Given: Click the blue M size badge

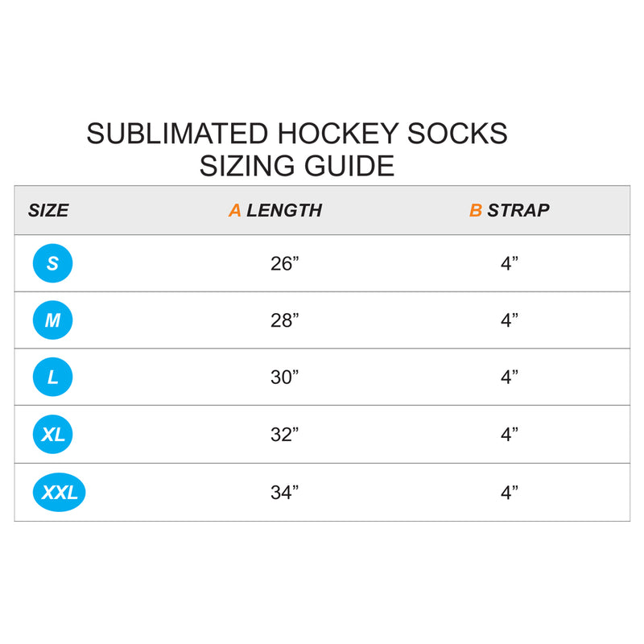Looking at the screenshot, I should [52, 320].
